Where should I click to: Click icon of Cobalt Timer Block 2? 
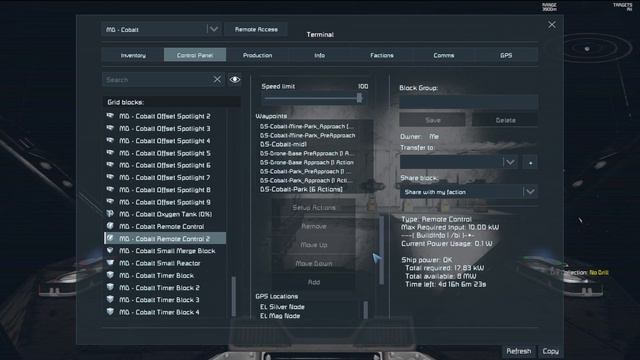point(110,287)
